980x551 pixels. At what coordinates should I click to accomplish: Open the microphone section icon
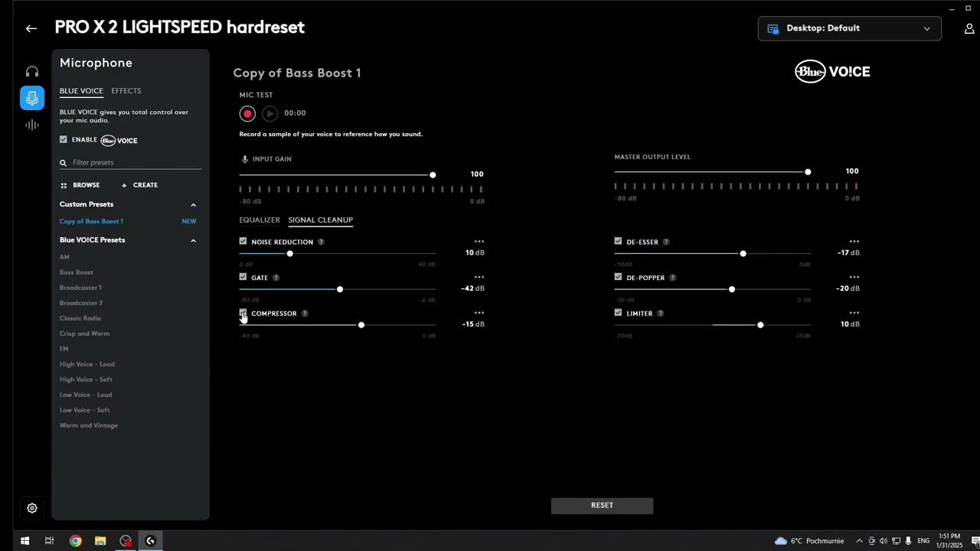point(32,98)
